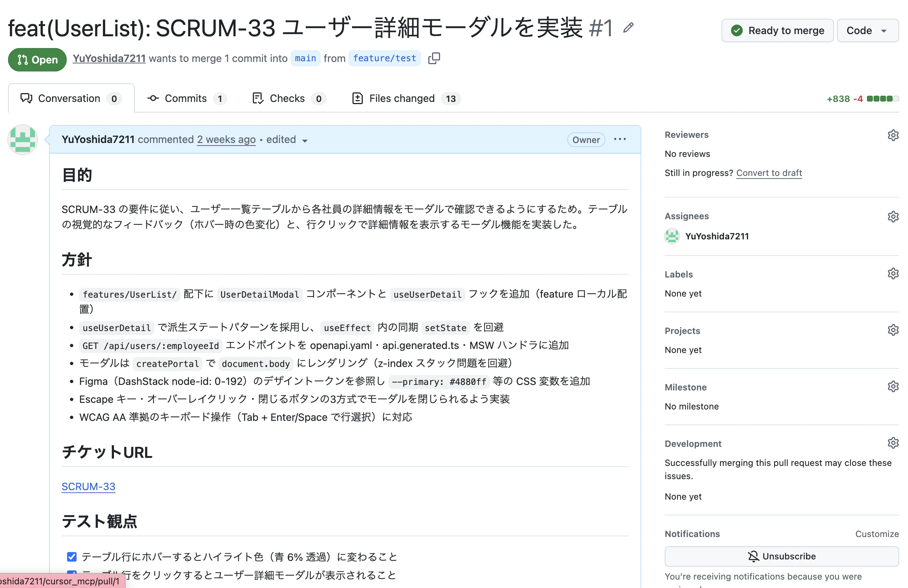Image resolution: width=908 pixels, height=588 pixels.
Task: Open the Milestone settings gear
Action: click(x=893, y=386)
